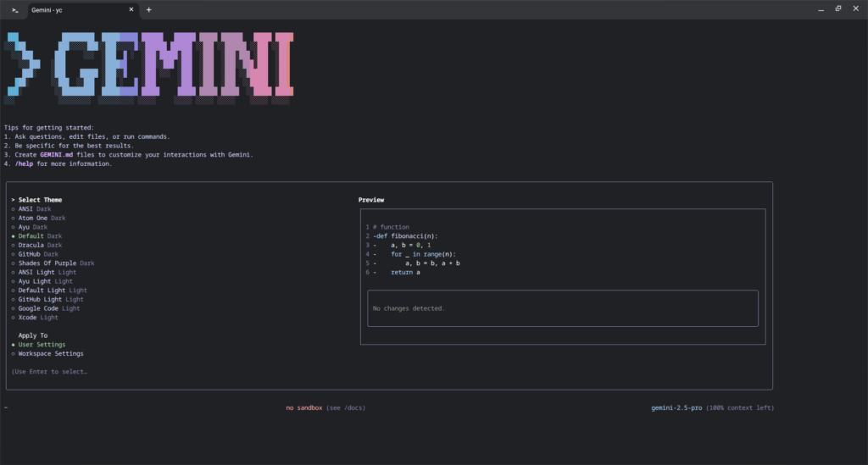Select the Atom One Dark theme
This screenshot has width=868, height=465.
point(39,218)
